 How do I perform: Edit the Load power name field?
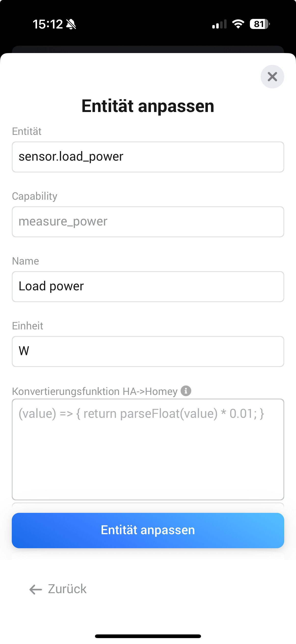pos(148,286)
